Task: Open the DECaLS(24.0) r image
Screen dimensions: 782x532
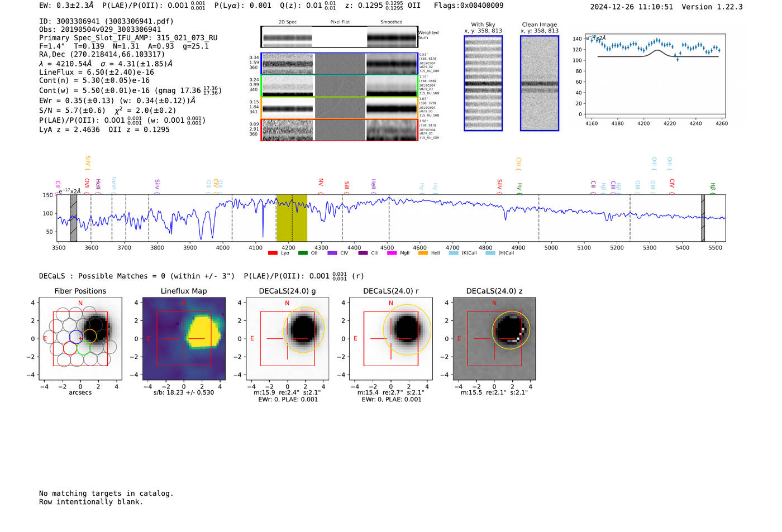Action: pos(390,338)
